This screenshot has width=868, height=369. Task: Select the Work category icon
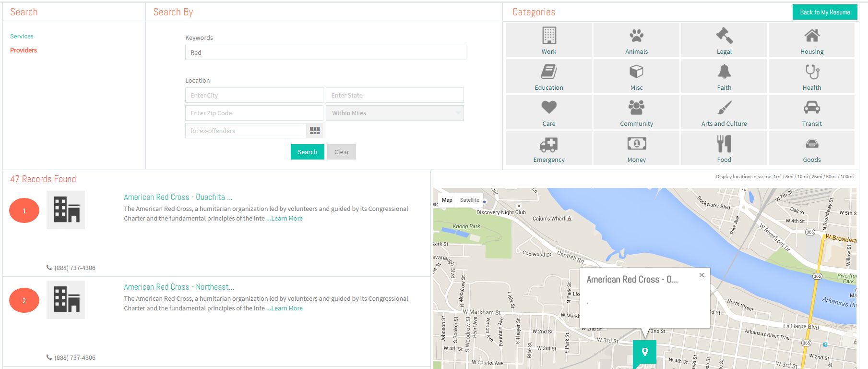pyautogui.click(x=549, y=40)
